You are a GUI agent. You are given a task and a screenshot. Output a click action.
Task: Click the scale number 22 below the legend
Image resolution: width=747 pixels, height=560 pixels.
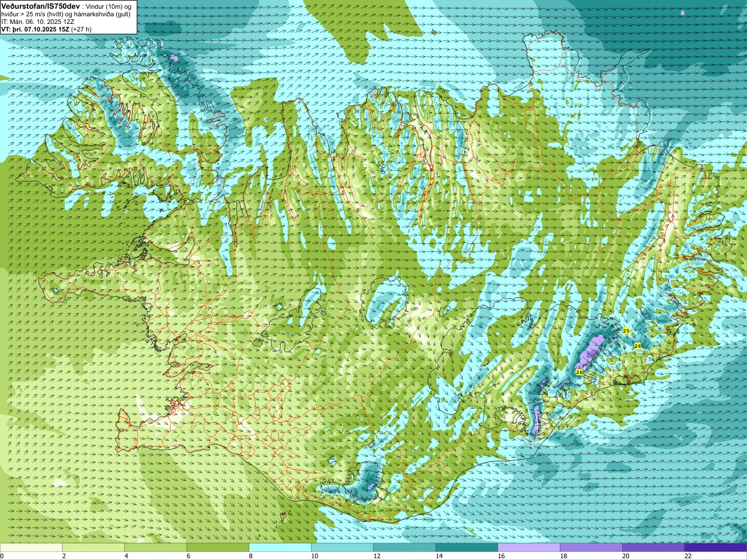pos(688,556)
